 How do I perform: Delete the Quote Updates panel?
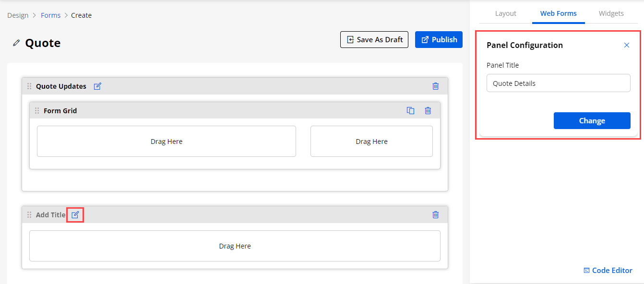(435, 86)
